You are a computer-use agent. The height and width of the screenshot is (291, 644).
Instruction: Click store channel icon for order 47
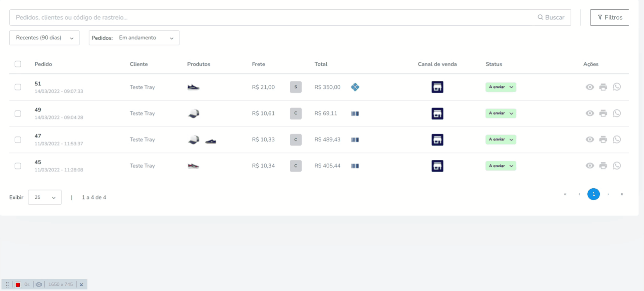coord(437,139)
